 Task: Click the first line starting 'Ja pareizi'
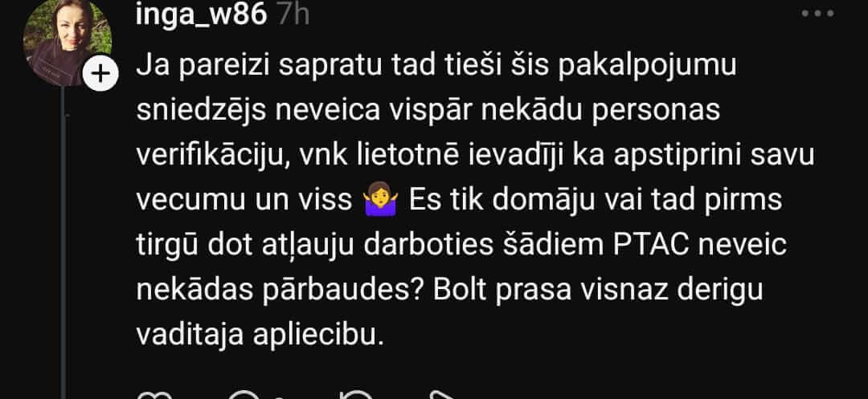[436, 67]
